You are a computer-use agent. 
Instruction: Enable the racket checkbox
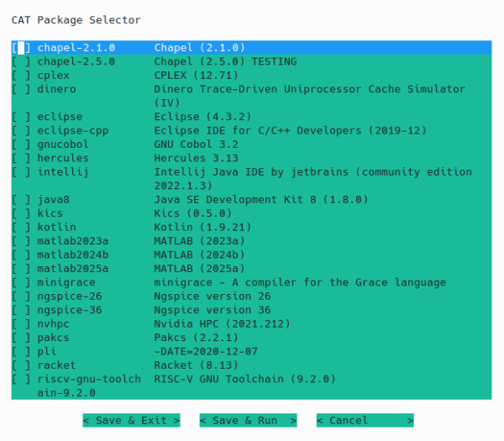point(21,365)
